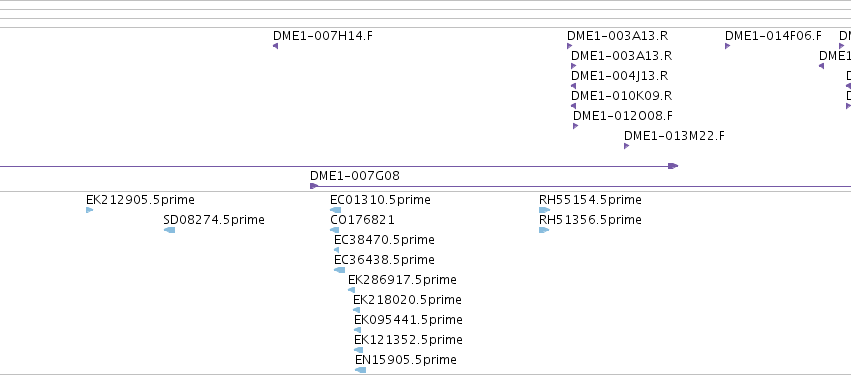Click the unlabeled long purple line's arrowhead end
The image size is (851, 375).
pyautogui.click(x=673, y=166)
